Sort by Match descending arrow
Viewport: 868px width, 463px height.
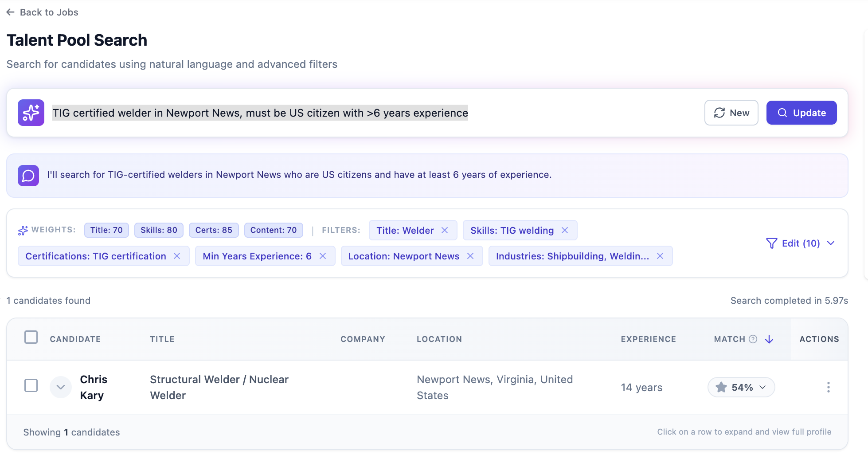(x=769, y=339)
